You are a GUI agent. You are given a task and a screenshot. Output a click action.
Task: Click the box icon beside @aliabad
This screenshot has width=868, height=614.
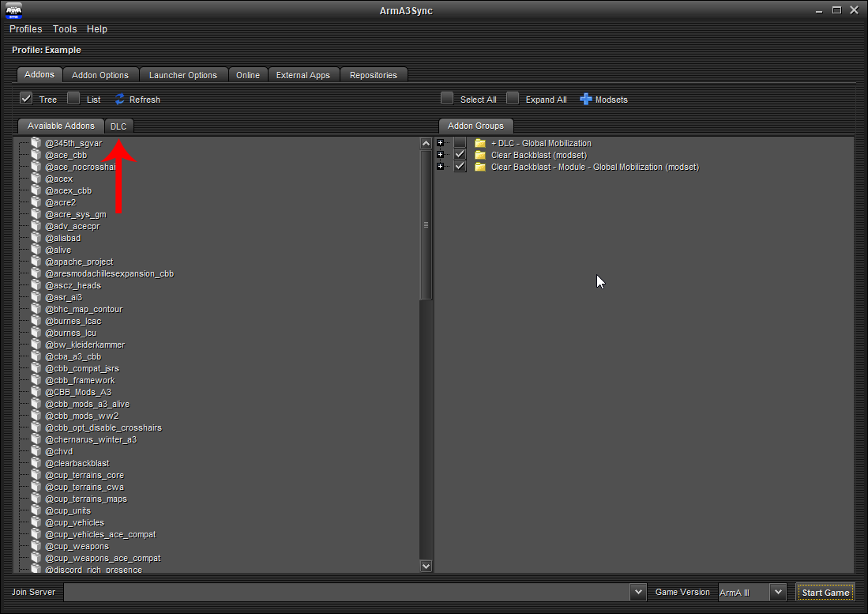36,238
